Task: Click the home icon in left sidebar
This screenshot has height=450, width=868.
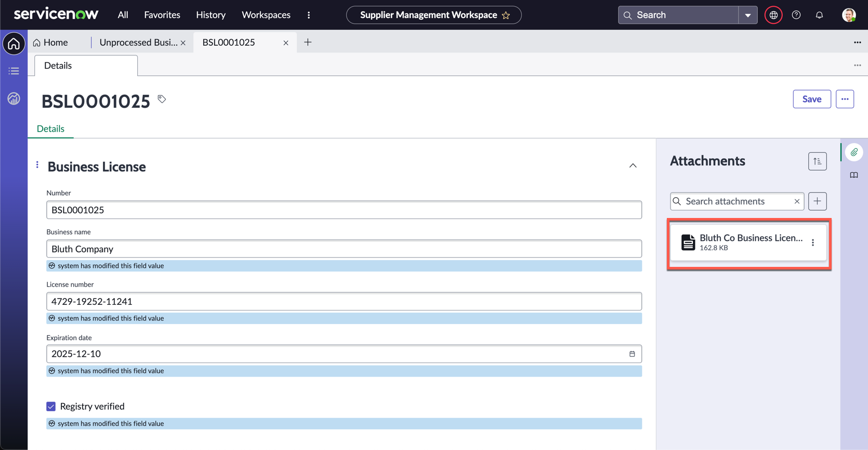Action: pyautogui.click(x=14, y=44)
